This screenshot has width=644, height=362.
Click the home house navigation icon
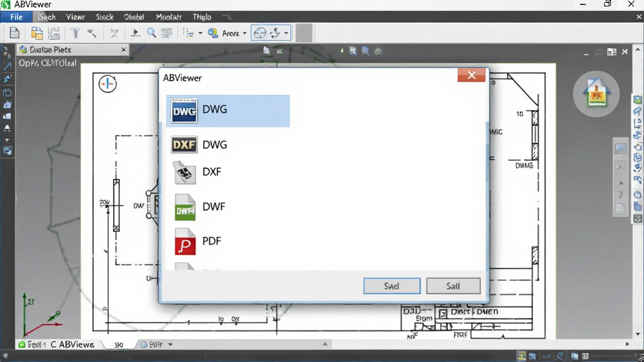coord(596,94)
